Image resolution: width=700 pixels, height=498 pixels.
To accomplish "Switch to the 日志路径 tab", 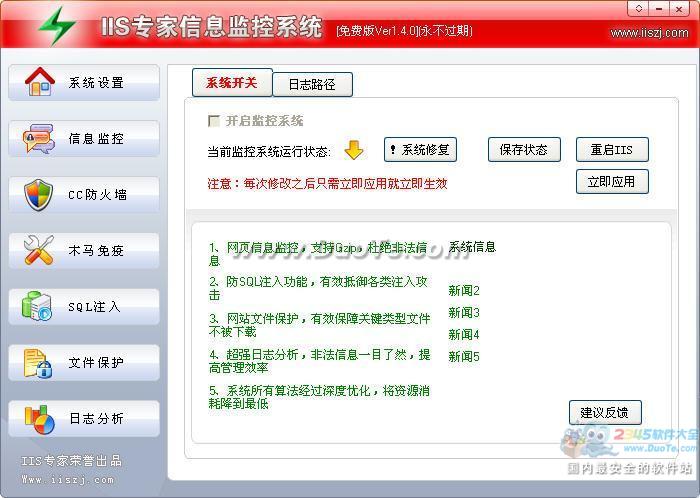I will (x=312, y=85).
